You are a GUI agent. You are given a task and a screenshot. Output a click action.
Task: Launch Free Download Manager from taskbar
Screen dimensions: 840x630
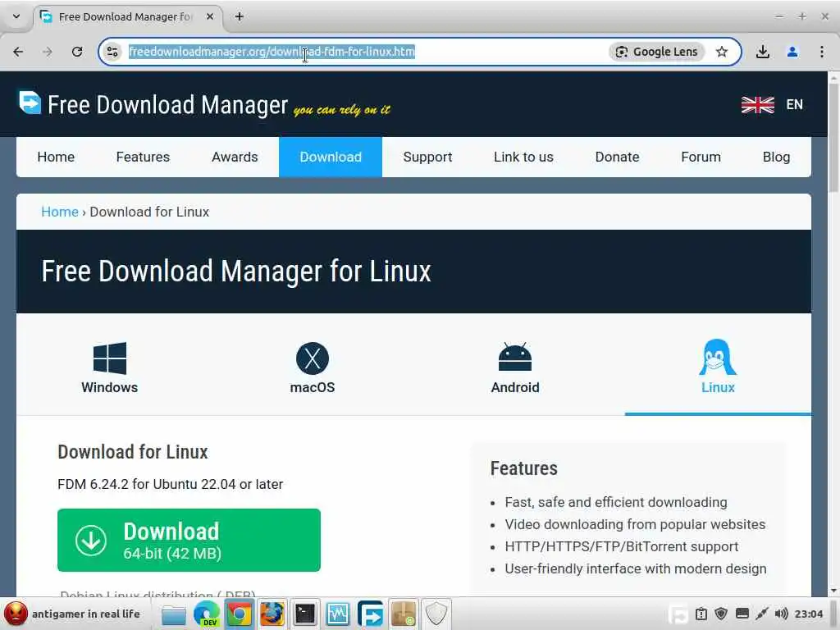[370, 614]
